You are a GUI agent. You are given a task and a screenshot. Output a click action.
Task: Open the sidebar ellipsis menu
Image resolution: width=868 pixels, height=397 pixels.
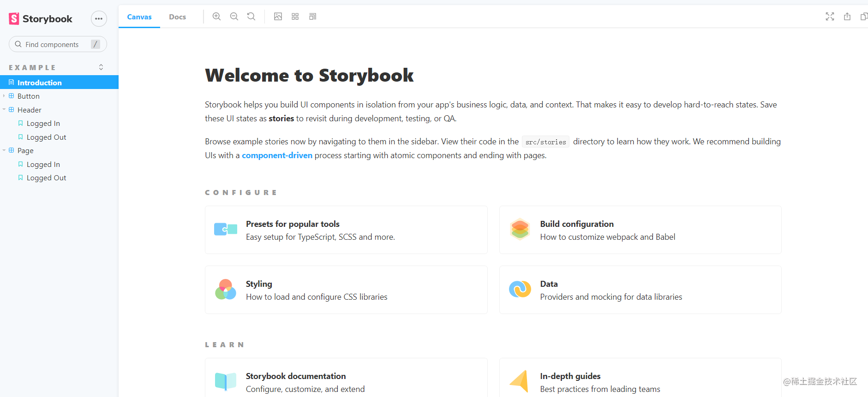click(x=99, y=19)
